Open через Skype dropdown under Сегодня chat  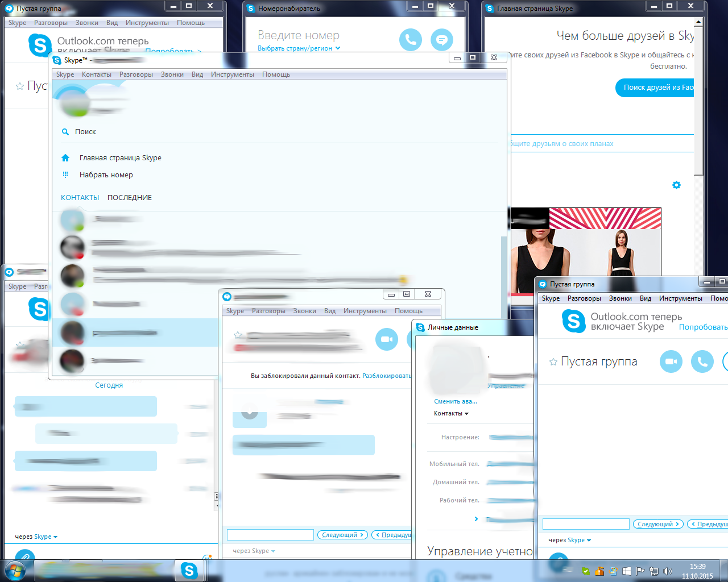[36, 537]
